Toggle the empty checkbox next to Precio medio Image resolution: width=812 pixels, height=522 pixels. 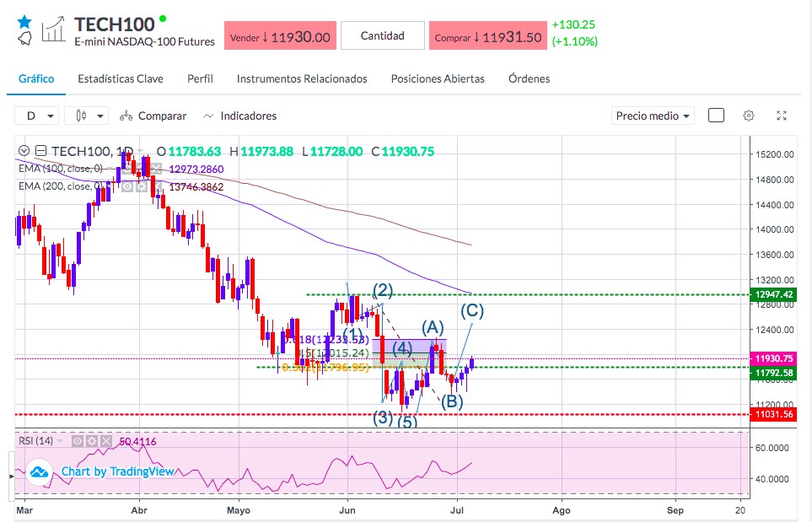point(716,115)
